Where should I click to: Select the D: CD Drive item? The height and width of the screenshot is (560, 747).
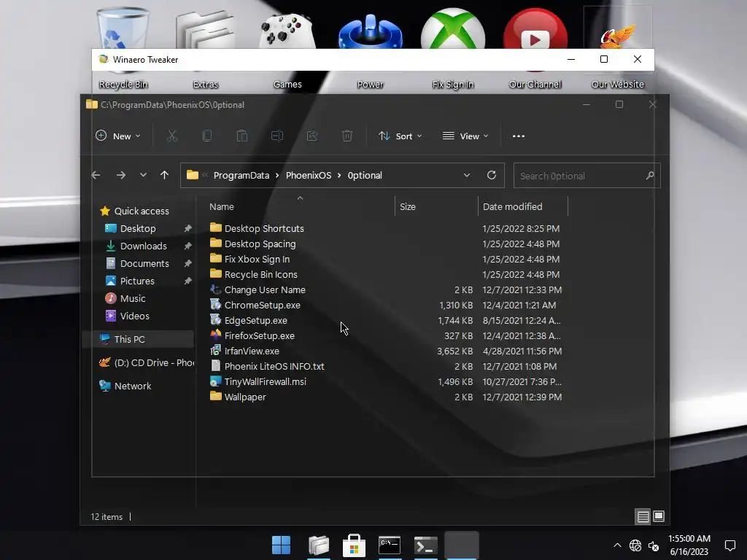(146, 363)
